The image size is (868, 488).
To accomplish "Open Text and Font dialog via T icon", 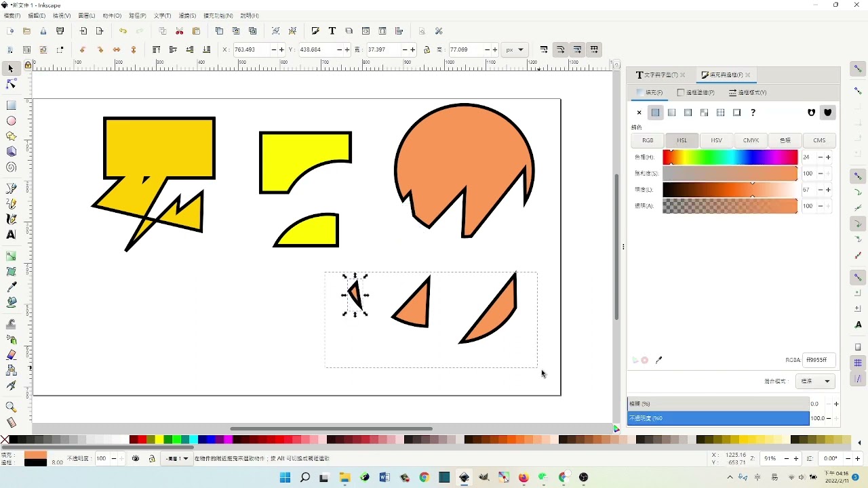I will (332, 31).
